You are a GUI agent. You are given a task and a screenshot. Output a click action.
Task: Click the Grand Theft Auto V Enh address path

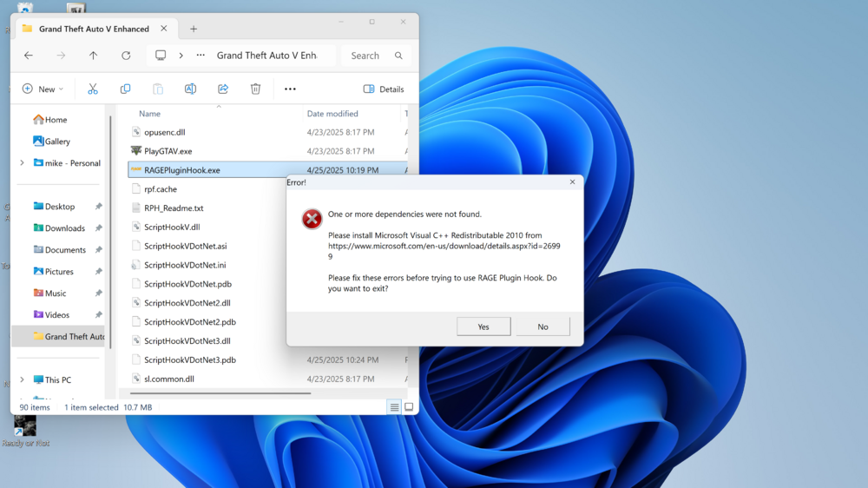pos(266,56)
